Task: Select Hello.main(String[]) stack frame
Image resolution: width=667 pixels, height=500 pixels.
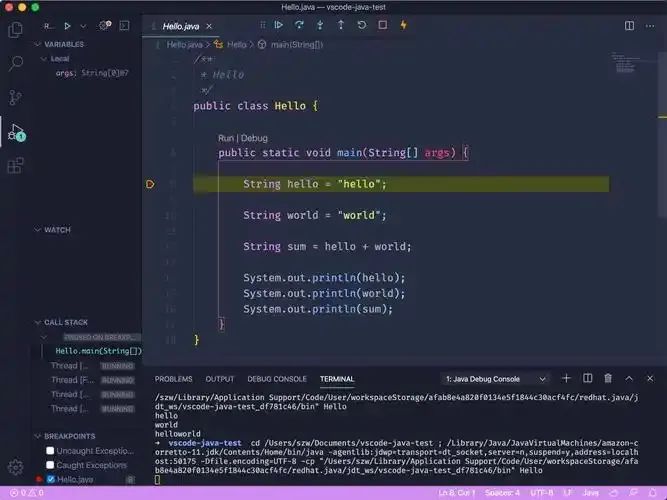Action: [x=98, y=351]
